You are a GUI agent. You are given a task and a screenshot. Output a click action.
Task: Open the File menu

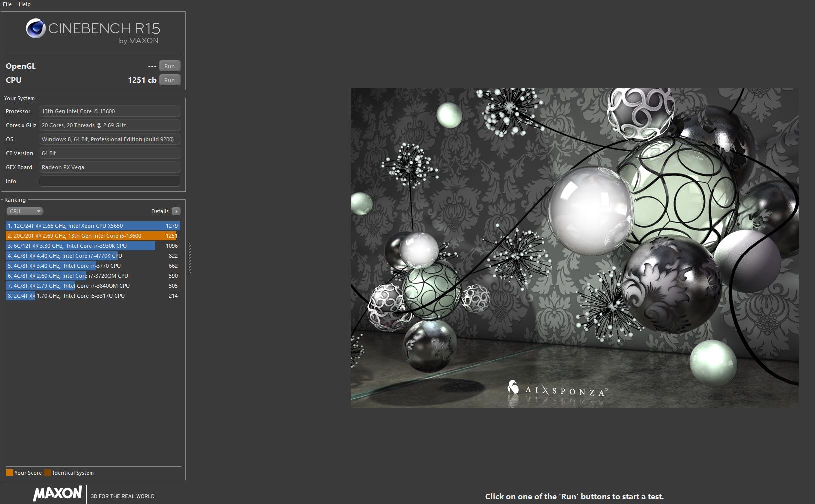(7, 4)
